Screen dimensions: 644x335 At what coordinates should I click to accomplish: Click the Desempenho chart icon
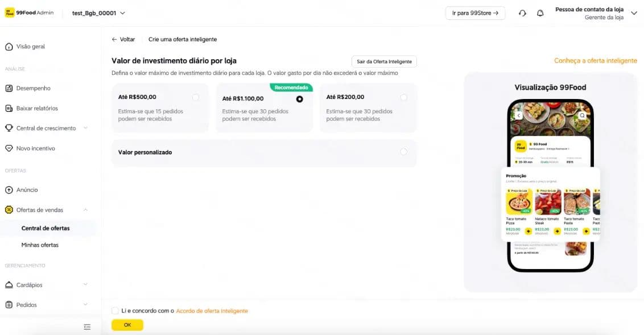point(9,88)
